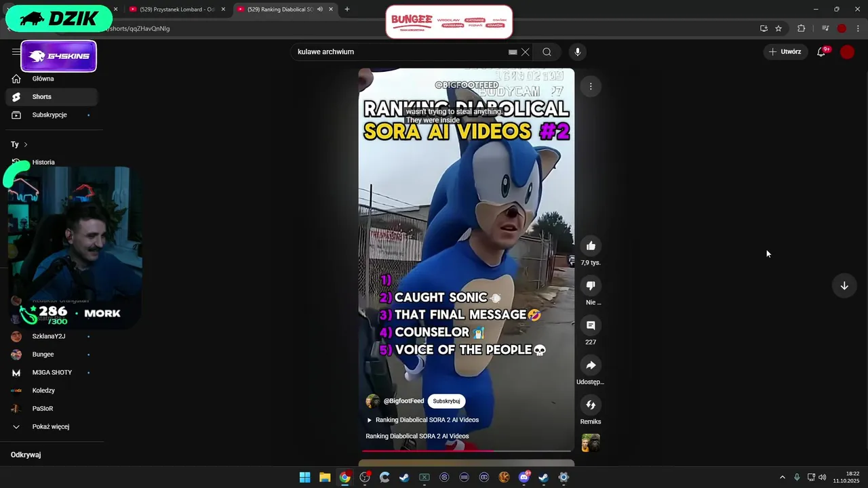Expand the Ty section chevron
The height and width of the screenshot is (488, 868).
[25, 144]
